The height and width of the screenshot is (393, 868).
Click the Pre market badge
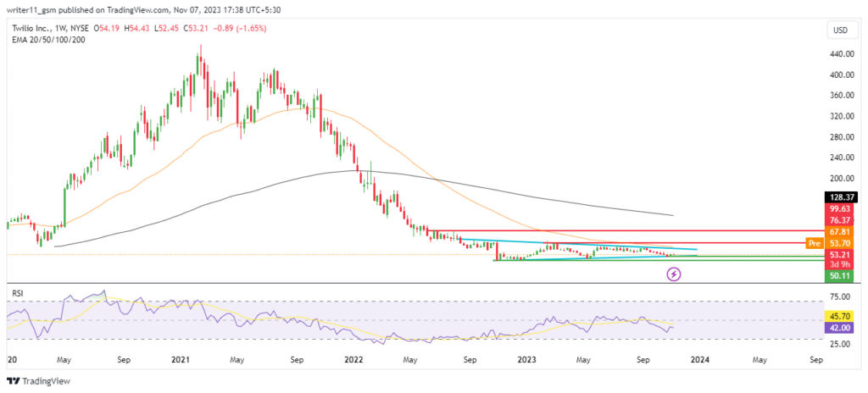815,243
